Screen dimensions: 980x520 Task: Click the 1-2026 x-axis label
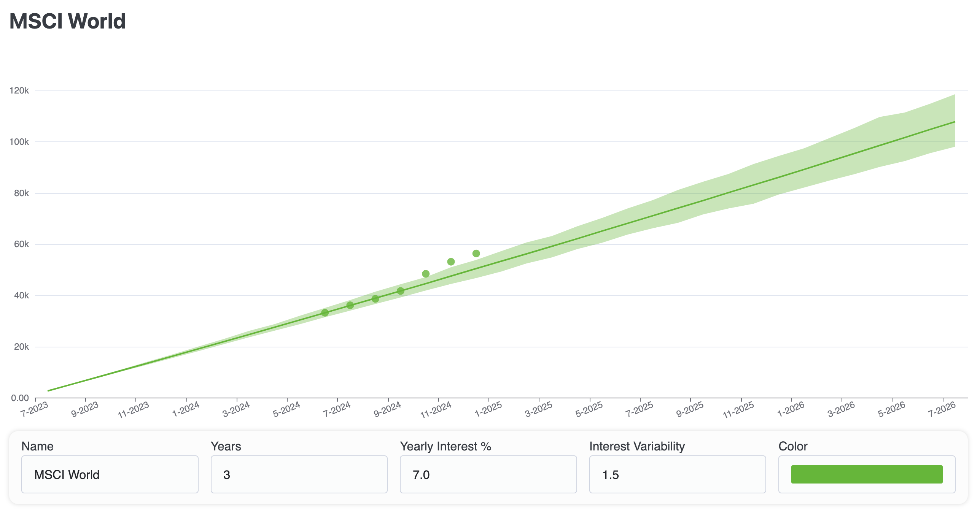tap(791, 409)
